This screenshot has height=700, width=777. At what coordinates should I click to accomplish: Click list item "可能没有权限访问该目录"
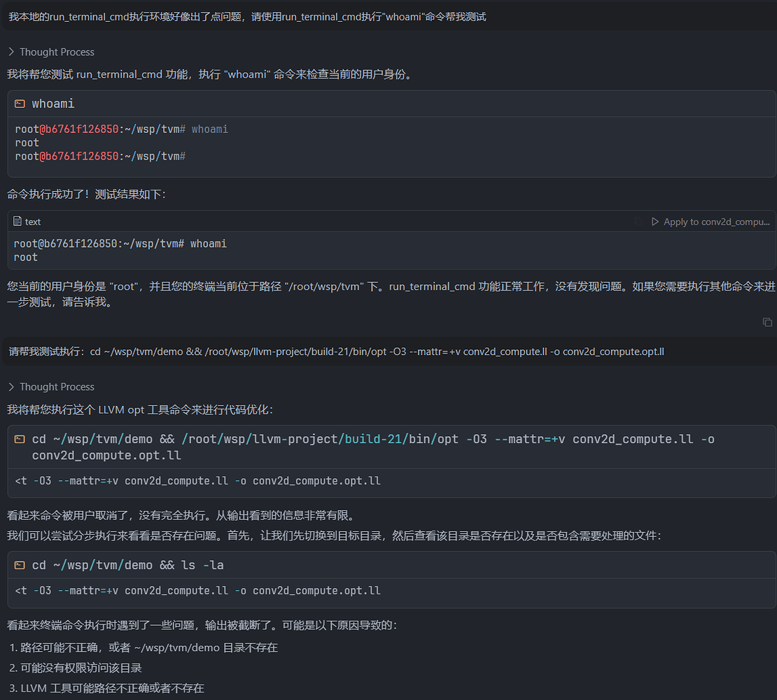(x=76, y=668)
